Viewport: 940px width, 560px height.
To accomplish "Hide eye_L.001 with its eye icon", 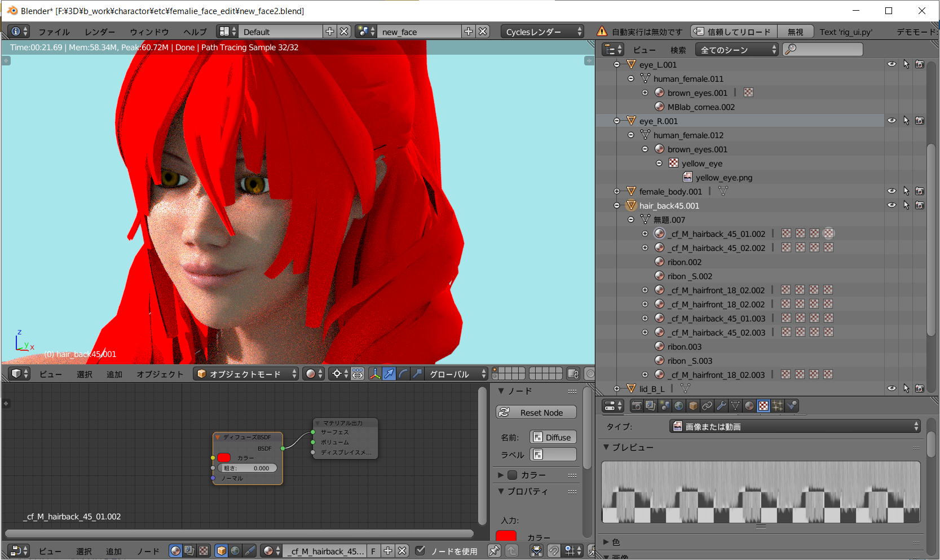I will click(x=892, y=64).
